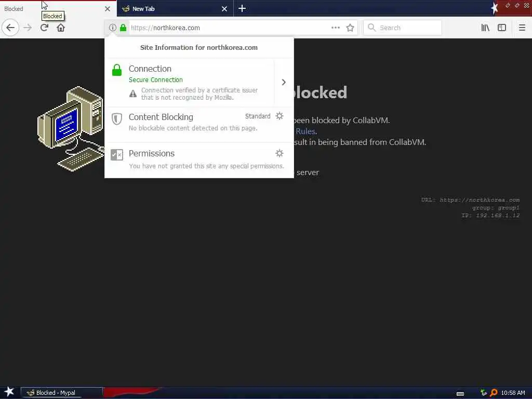Click 'No blockable content detected' text
This screenshot has width=532, height=399.
[193, 128]
